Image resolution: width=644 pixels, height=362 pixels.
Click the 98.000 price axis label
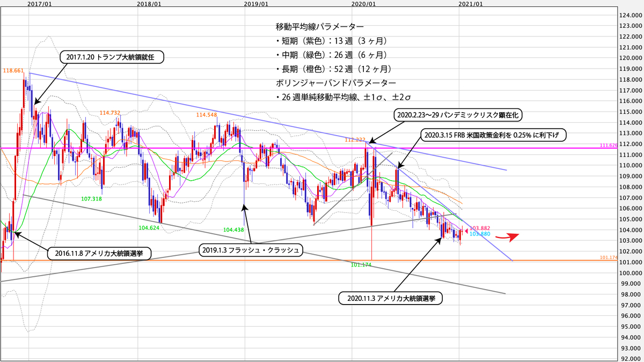pos(630,294)
